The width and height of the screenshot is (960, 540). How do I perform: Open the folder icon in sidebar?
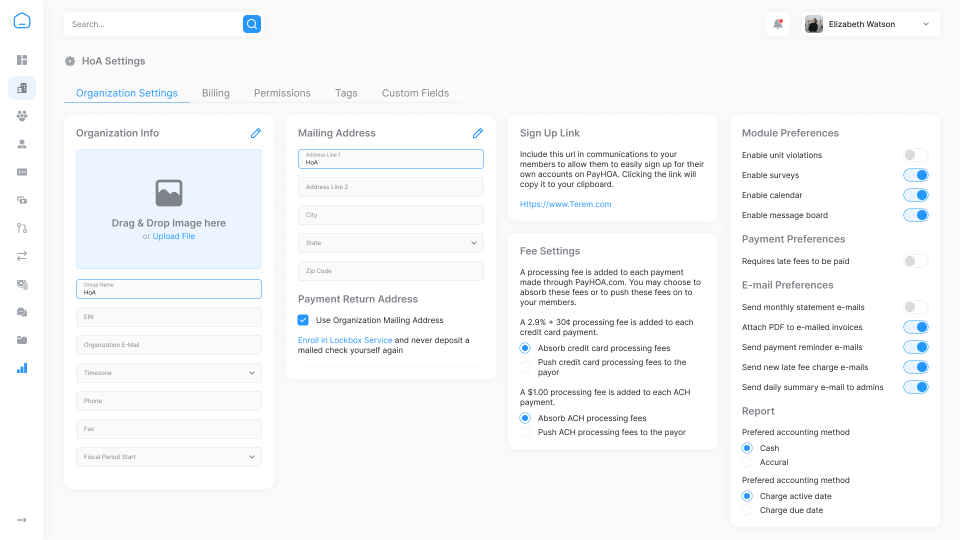pyautogui.click(x=22, y=340)
